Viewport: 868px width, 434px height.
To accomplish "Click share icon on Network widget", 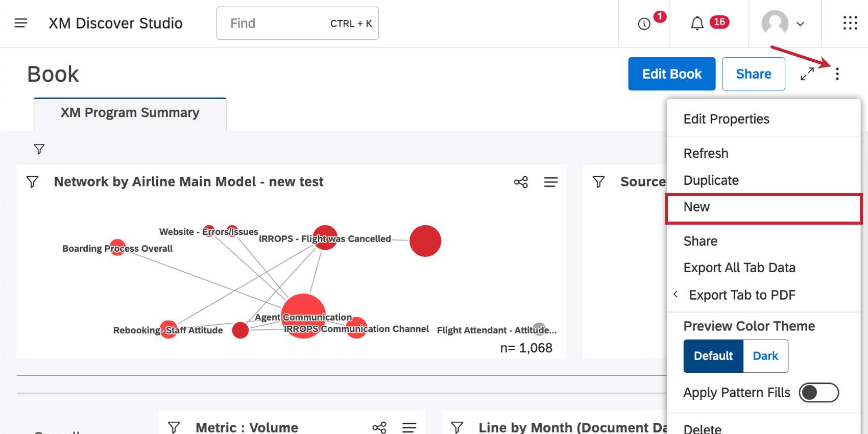I will pos(521,182).
